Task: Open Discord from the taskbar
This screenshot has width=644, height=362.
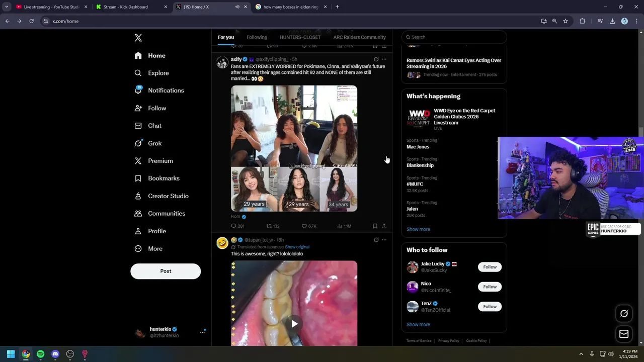Action: tap(55, 354)
